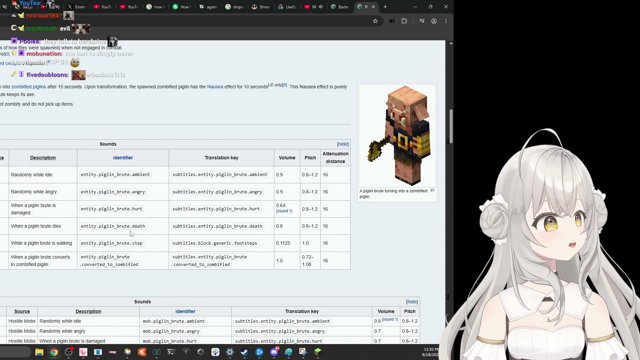640x360 pixels.
Task: Open the Settings gear on the taskbar
Action: pyautogui.click(x=230, y=352)
